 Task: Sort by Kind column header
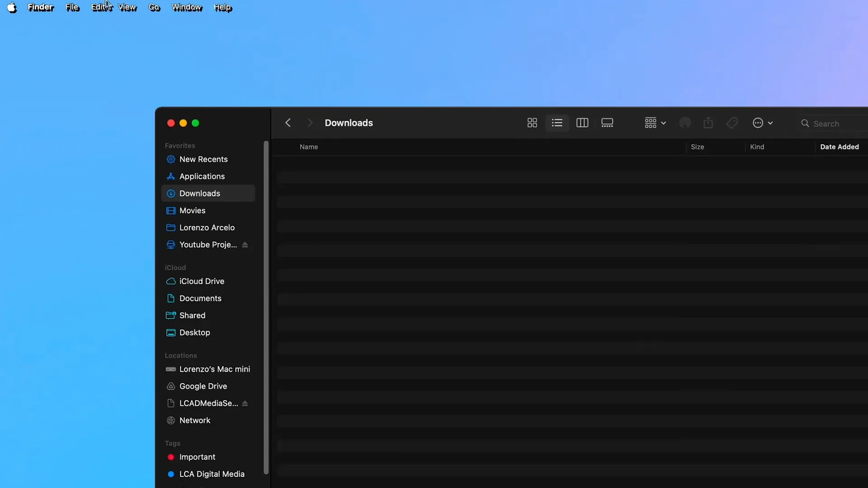[x=757, y=147]
